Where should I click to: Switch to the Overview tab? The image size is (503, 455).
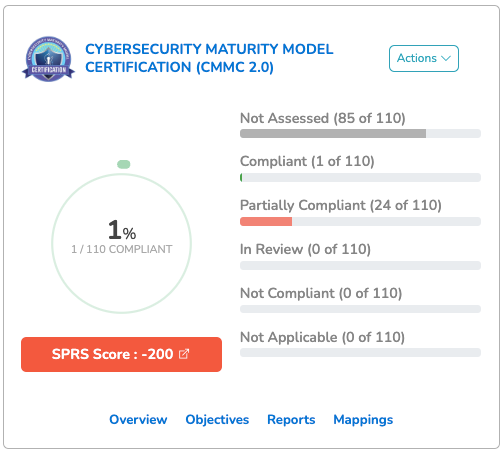pos(138,419)
